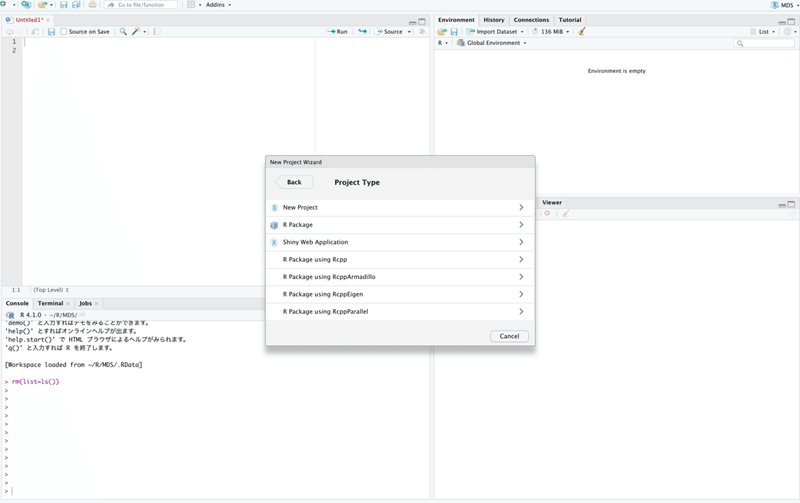
Task: Click the load workspace icon in Environment pane
Action: point(442,32)
